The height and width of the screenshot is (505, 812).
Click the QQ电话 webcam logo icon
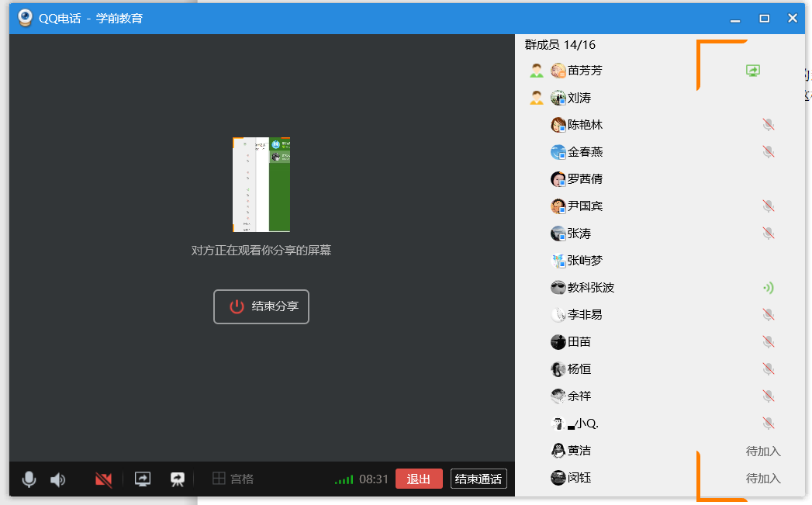tap(26, 18)
